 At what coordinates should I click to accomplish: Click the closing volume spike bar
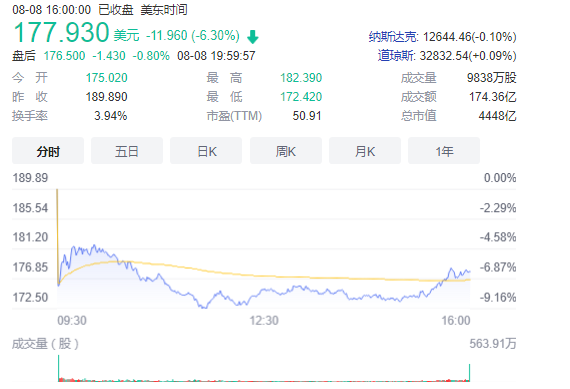pos(469,372)
